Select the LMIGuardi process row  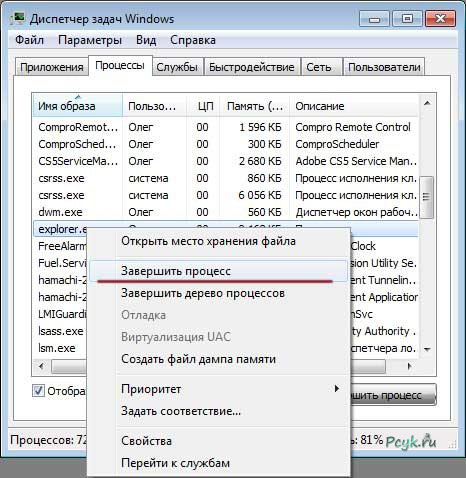click(61, 314)
